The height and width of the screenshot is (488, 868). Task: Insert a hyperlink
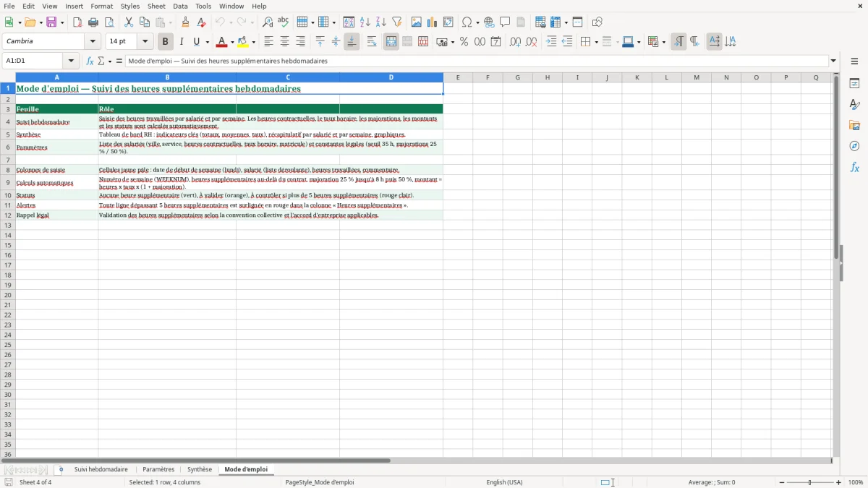[x=490, y=22]
